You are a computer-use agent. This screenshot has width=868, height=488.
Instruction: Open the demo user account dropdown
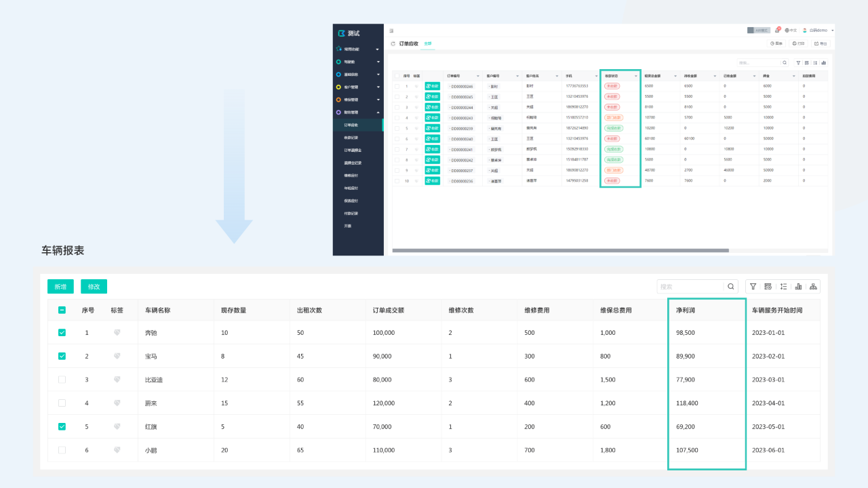point(832,30)
